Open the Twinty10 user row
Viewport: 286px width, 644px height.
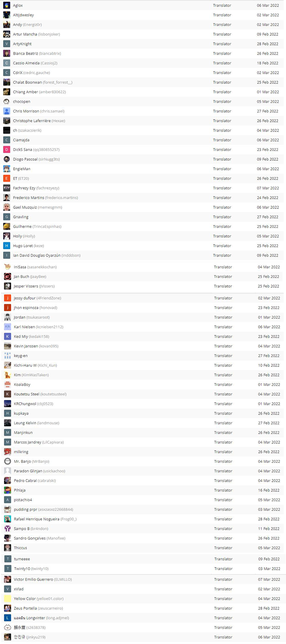(x=143, y=569)
